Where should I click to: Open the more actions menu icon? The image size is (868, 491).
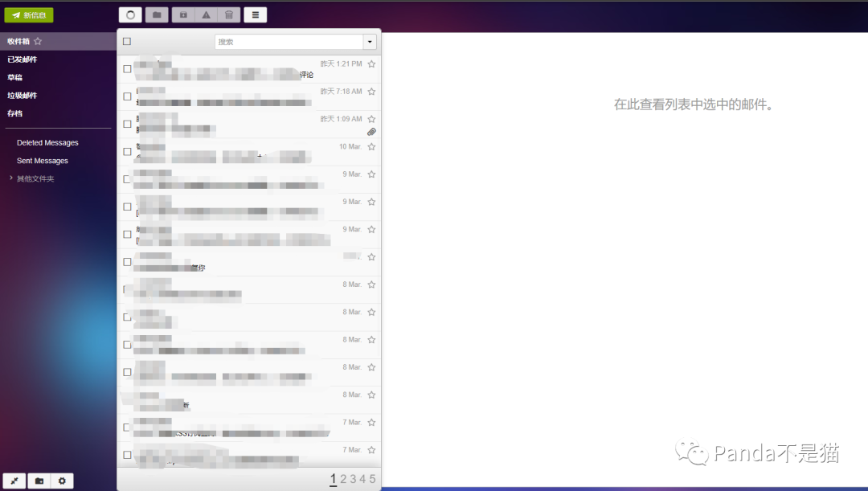255,14
